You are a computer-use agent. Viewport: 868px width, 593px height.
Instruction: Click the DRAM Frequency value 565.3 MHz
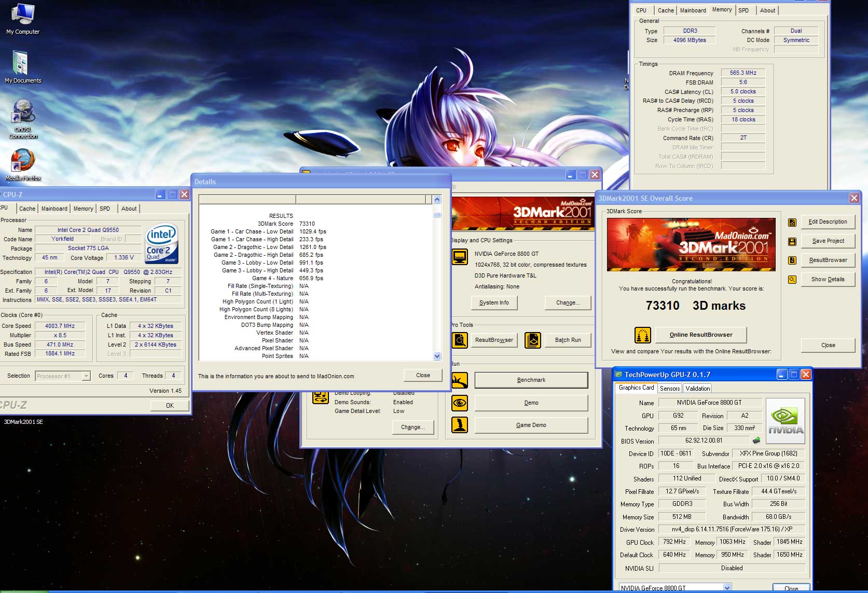(743, 73)
